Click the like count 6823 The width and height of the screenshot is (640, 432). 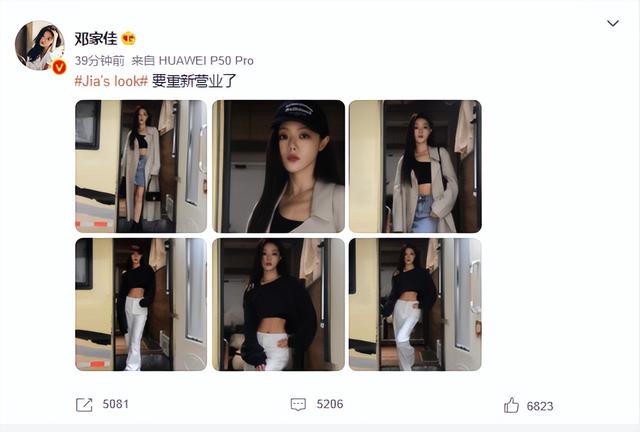pyautogui.click(x=540, y=406)
